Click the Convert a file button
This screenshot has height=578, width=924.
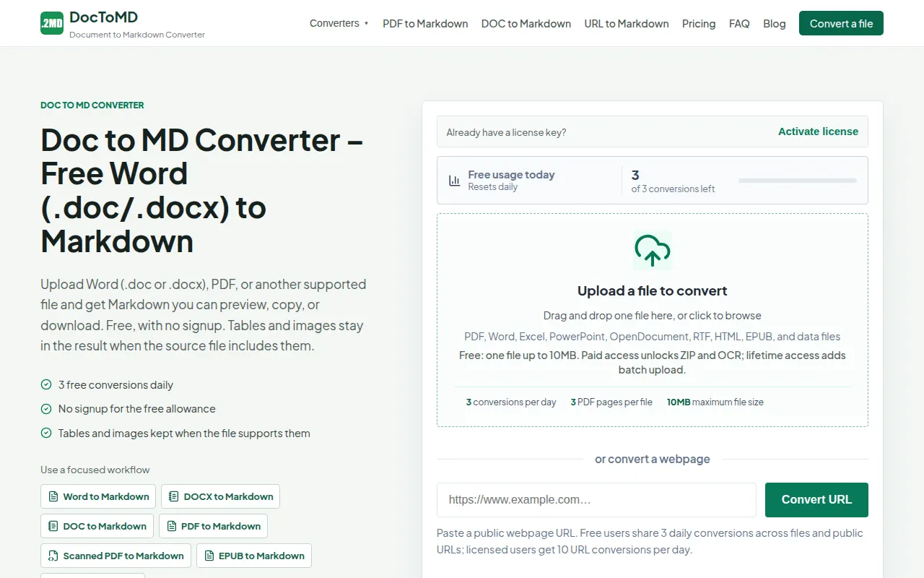841,23
